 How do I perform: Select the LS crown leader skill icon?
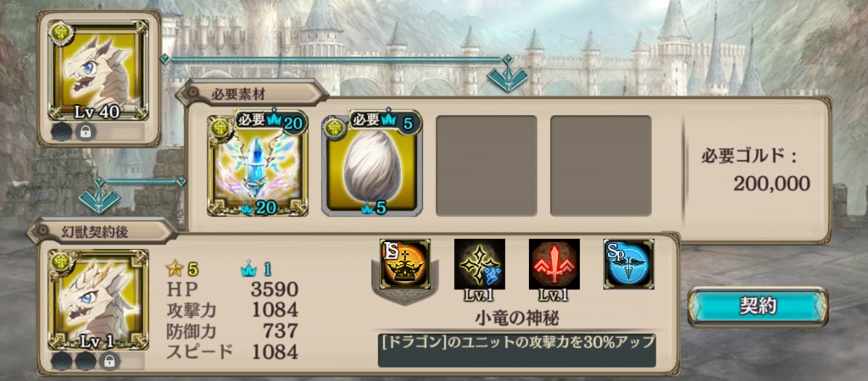[405, 264]
